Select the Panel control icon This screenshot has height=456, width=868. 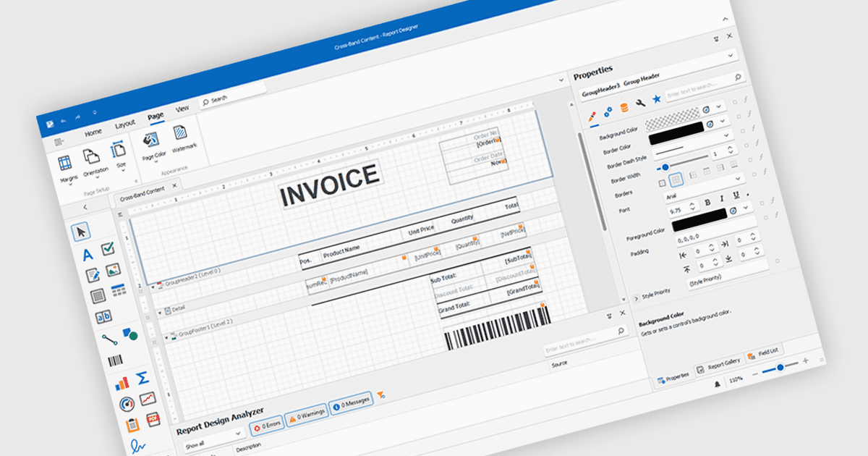[98, 295]
